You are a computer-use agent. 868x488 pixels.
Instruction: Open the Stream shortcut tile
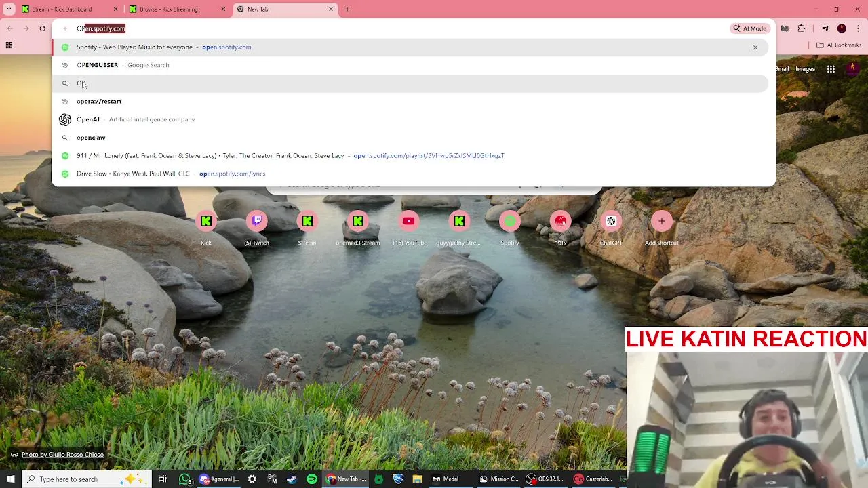(307, 228)
